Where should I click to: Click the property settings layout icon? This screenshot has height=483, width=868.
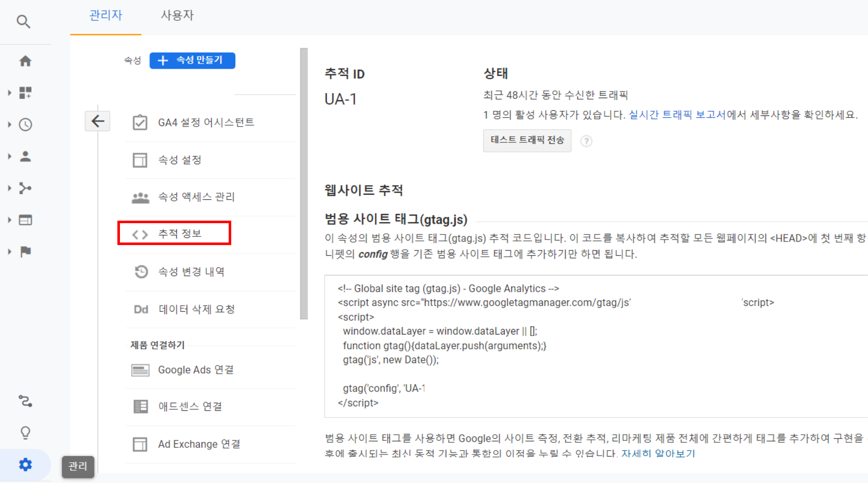pyautogui.click(x=140, y=160)
